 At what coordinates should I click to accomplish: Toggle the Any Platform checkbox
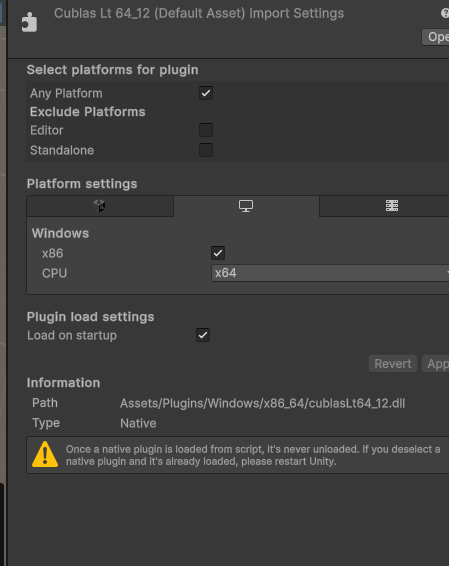[x=206, y=93]
